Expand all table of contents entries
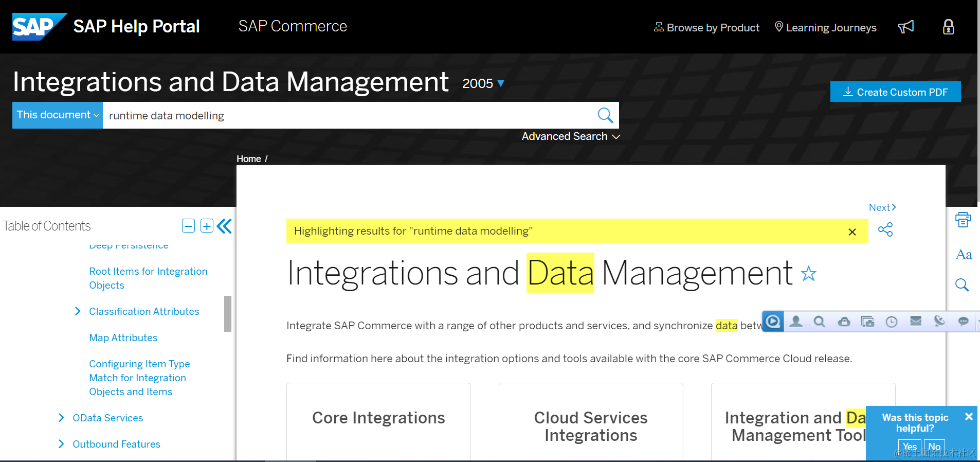The image size is (980, 462). click(x=207, y=226)
